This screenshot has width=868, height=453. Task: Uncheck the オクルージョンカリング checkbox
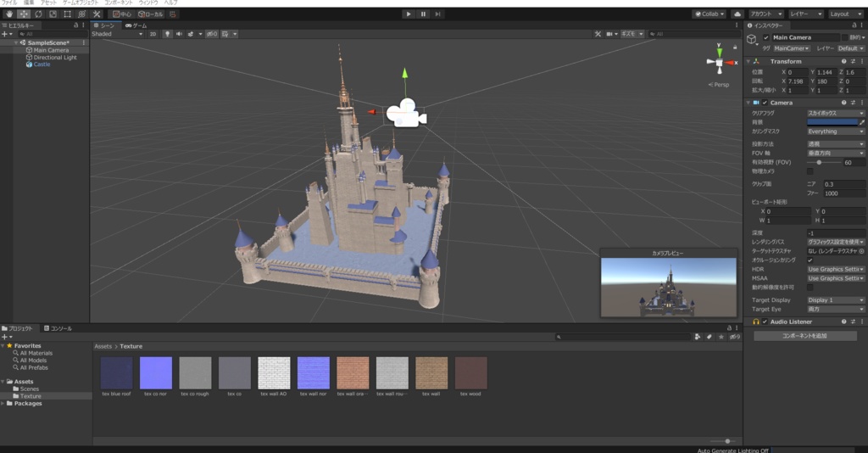(x=810, y=260)
